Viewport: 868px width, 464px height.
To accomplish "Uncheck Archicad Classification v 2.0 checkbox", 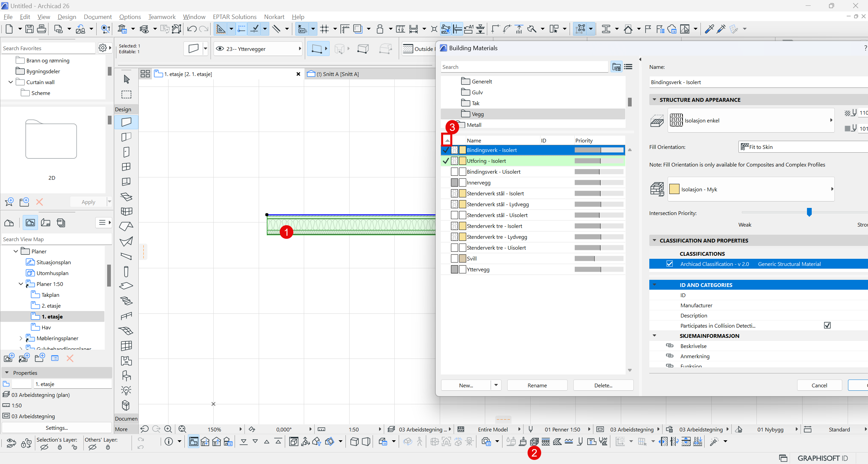I will [x=670, y=264].
